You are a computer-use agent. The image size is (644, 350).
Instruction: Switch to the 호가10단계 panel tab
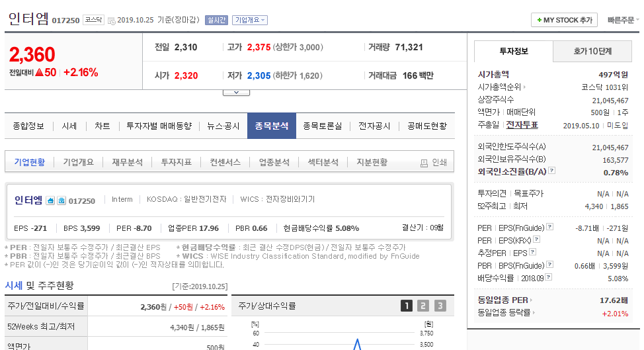[592, 52]
